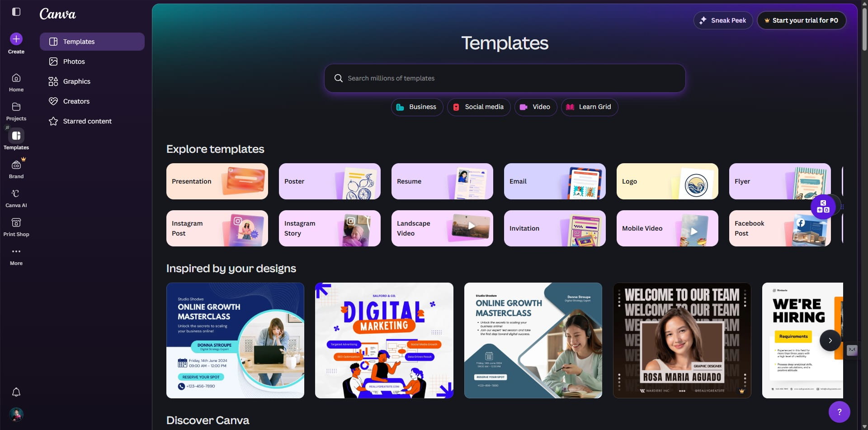Select Templates in the side menu

(92, 42)
